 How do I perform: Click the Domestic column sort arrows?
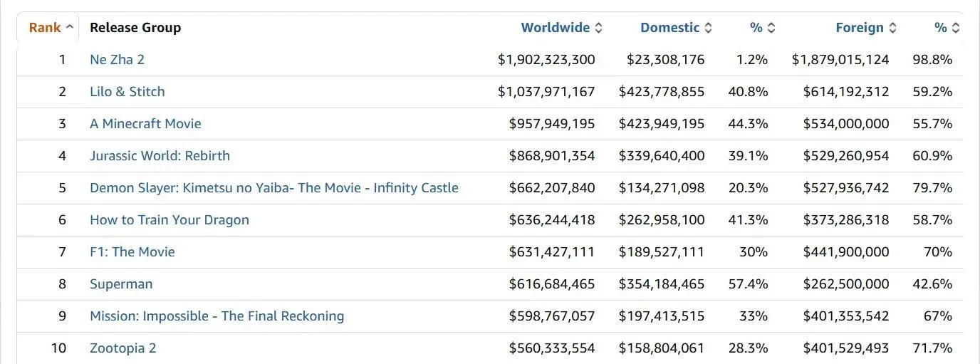pos(708,28)
